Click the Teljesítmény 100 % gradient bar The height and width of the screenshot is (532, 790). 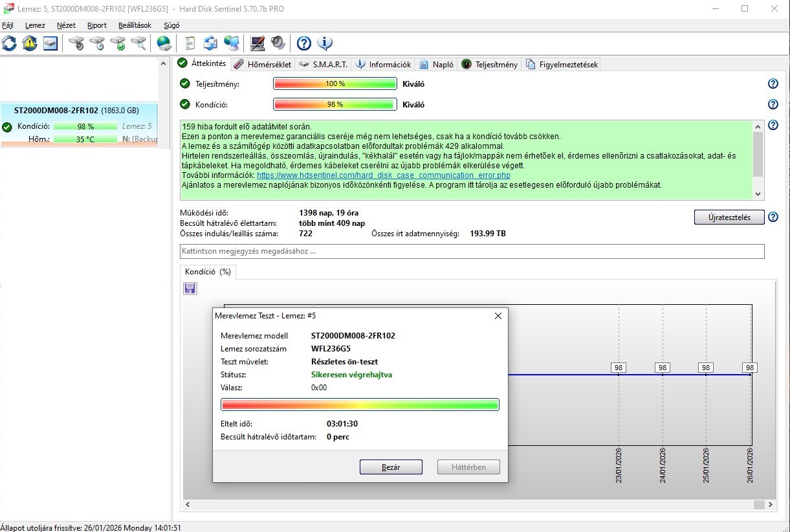click(x=335, y=84)
